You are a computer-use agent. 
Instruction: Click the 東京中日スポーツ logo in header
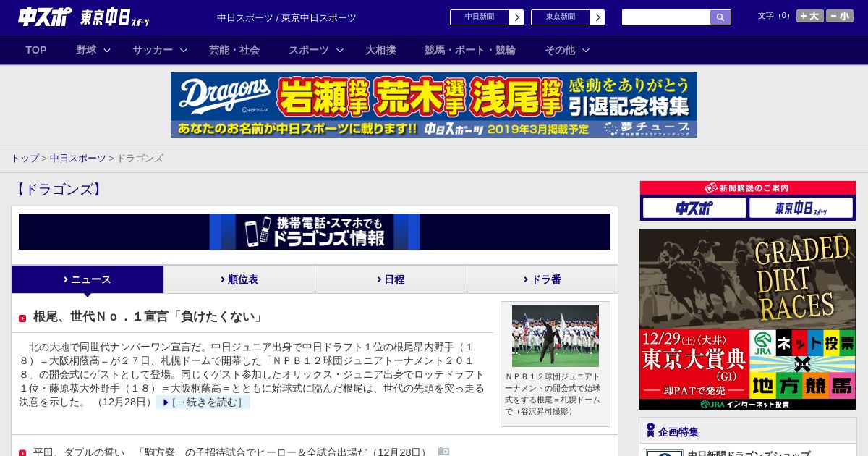tap(115, 17)
